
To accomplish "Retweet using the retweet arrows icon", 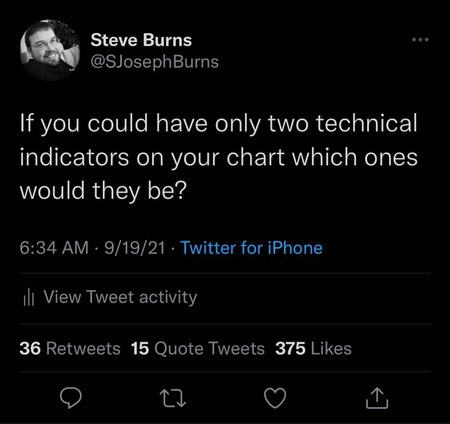I will [x=173, y=399].
